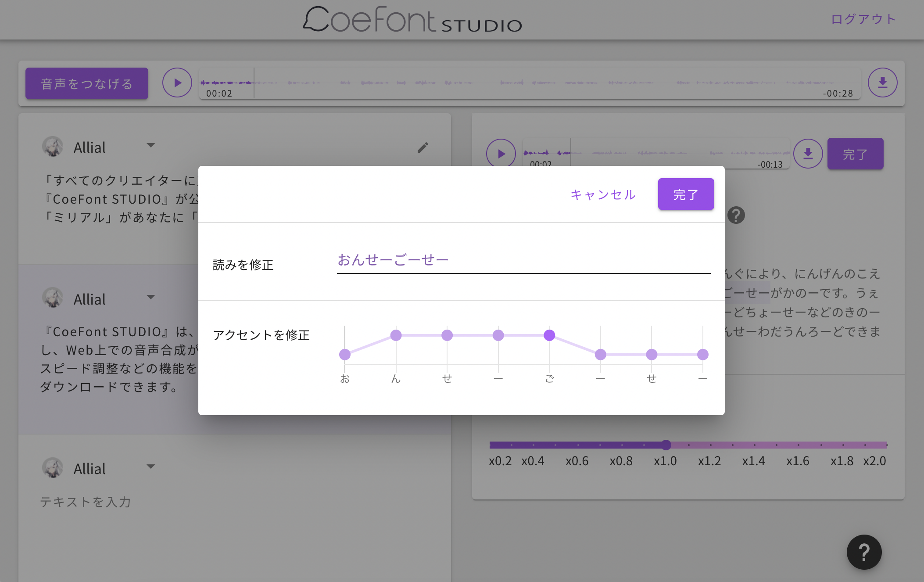Click the CoeFont STUDIO logo

(412, 19)
